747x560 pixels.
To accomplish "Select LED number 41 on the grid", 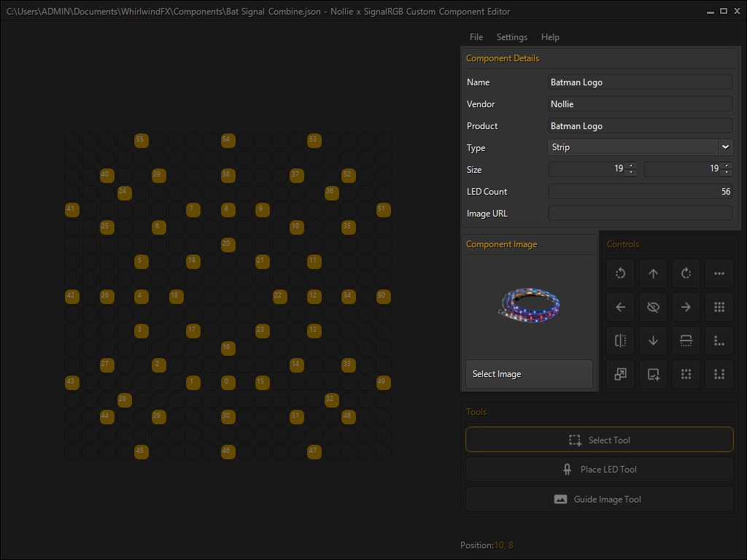I will (x=72, y=209).
